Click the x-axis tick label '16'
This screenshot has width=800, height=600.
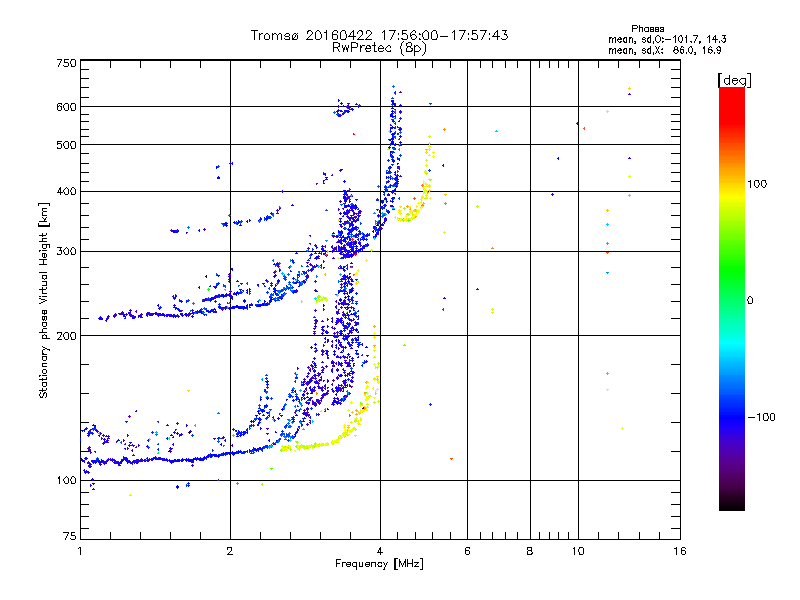pos(680,551)
